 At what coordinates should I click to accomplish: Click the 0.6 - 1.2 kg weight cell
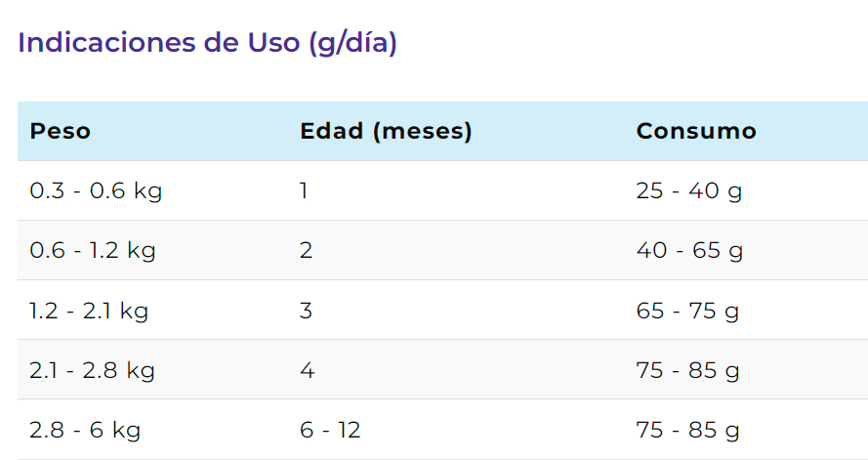(93, 250)
